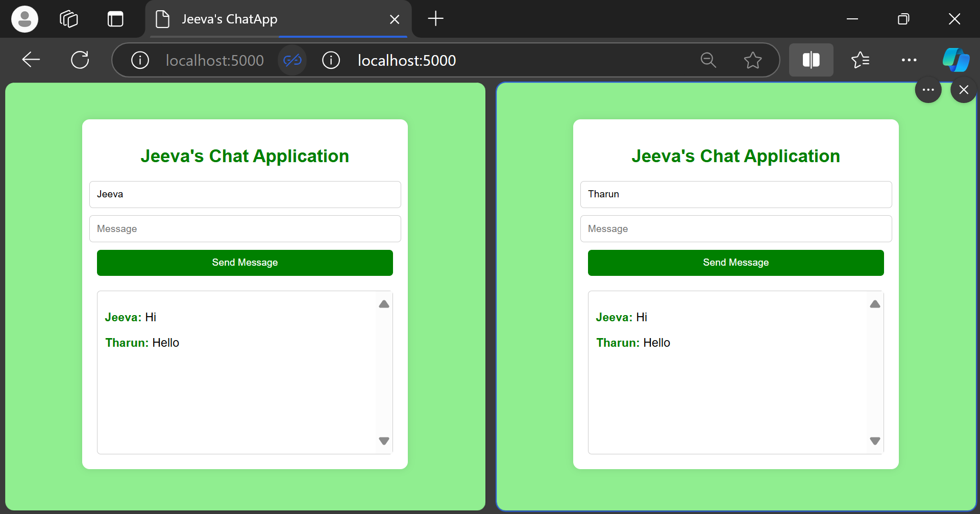Screen dimensions: 980x514
Task: Open split pane more options button
Action: pos(928,90)
